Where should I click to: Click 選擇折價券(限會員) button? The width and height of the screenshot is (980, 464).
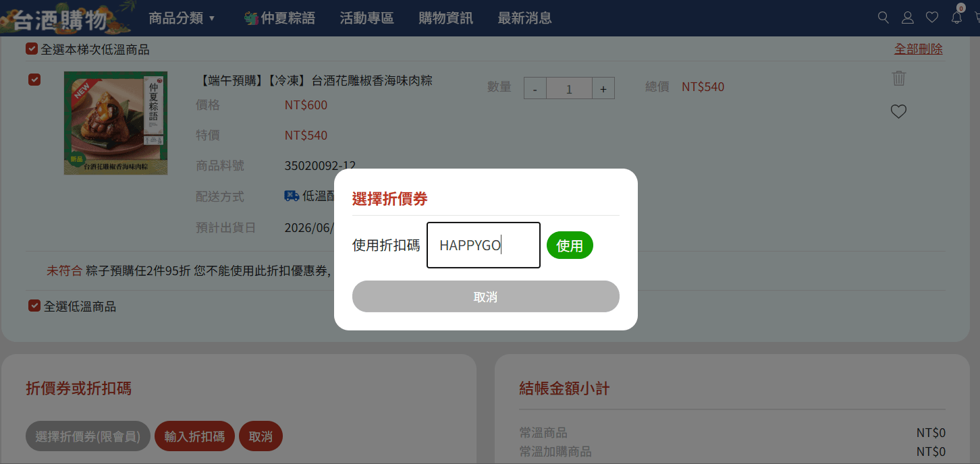point(88,436)
